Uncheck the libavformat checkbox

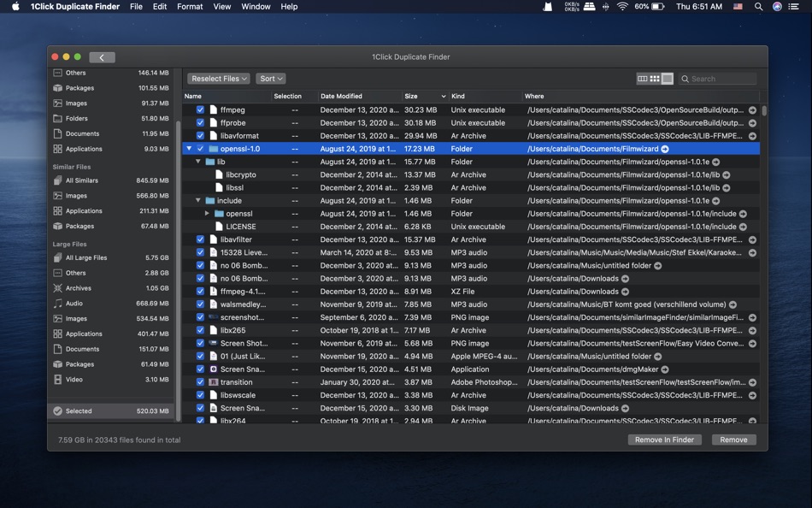click(200, 136)
